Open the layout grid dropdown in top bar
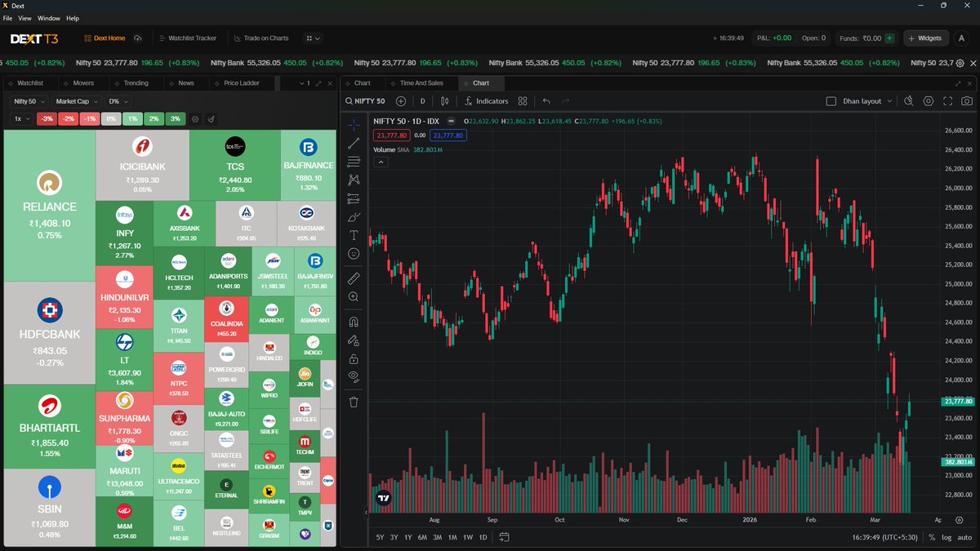 tap(313, 38)
